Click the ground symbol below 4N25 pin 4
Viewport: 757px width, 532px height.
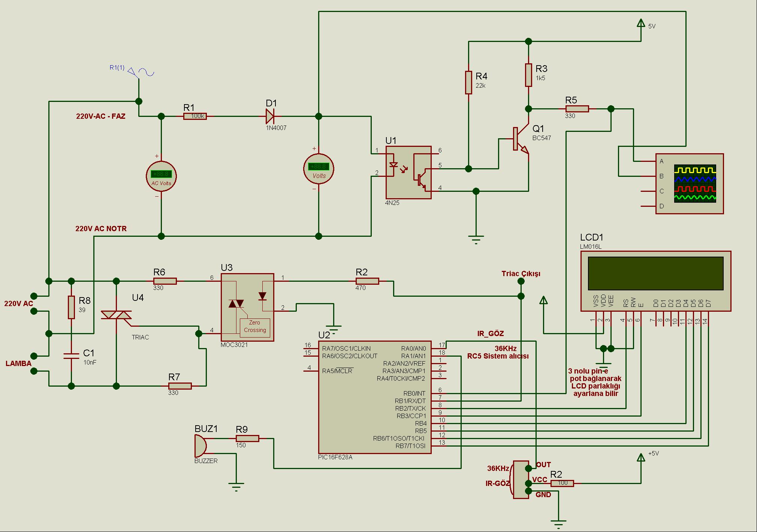tap(476, 240)
